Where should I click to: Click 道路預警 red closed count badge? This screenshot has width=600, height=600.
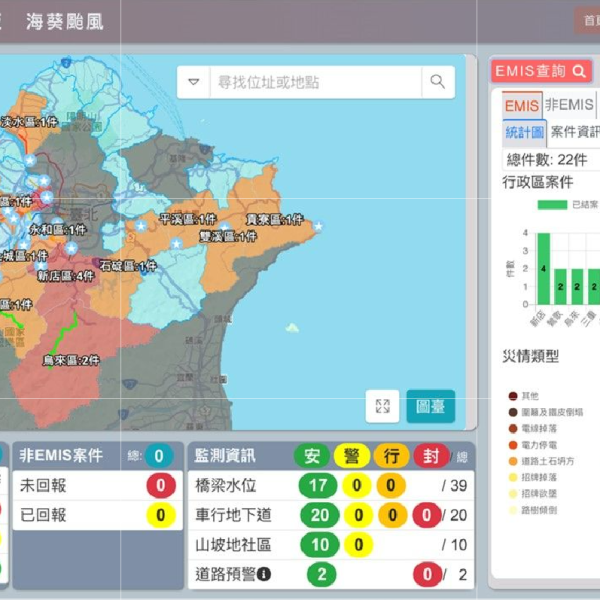coord(427,574)
